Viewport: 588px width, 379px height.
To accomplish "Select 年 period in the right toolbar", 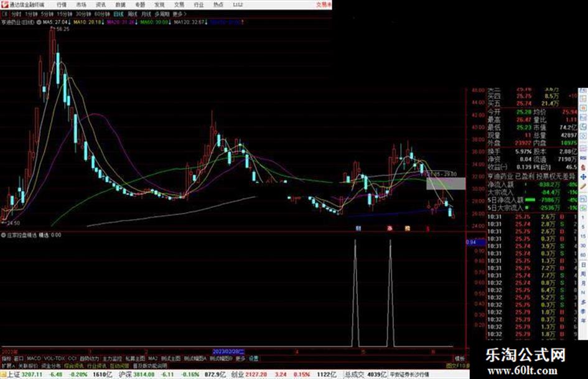I will (x=583, y=321).
